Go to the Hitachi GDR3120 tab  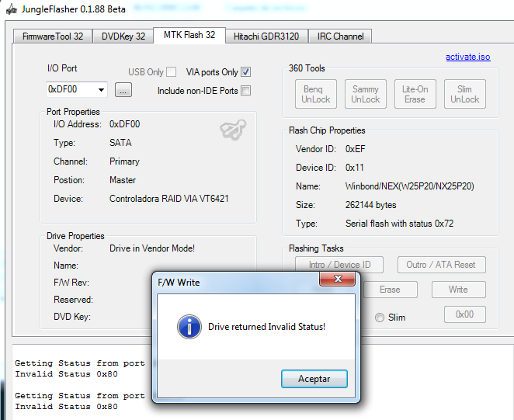point(266,36)
